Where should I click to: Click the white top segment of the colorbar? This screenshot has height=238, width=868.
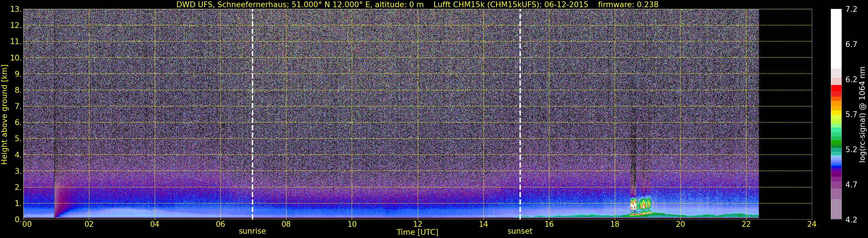(836, 39)
